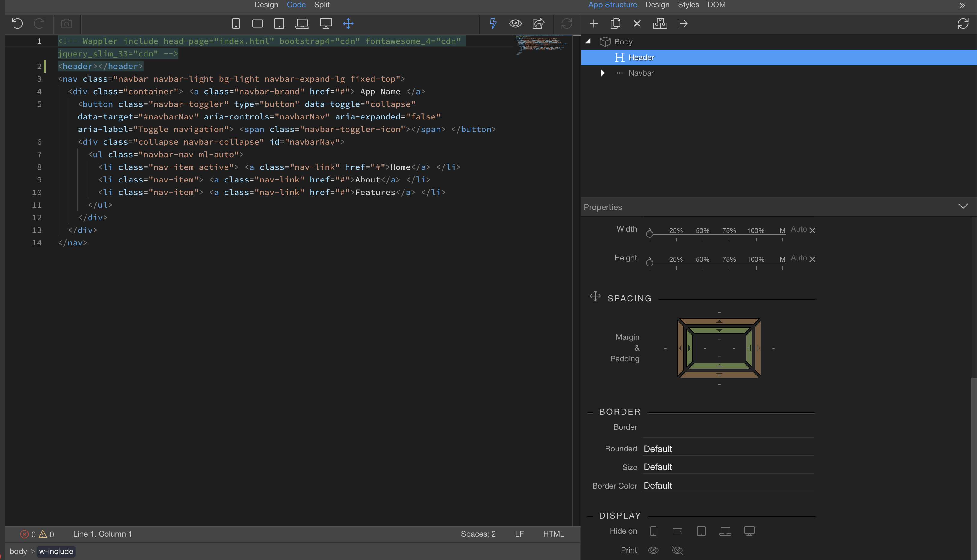Click HTML language mode in status bar
977x560 pixels.
553,534
